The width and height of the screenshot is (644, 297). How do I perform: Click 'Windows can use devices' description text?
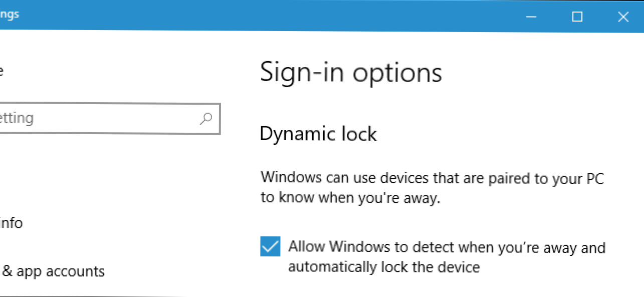pyautogui.click(x=432, y=178)
